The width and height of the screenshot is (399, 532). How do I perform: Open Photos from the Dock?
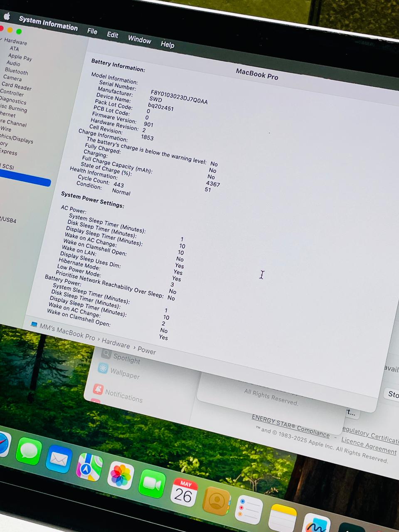click(x=121, y=475)
